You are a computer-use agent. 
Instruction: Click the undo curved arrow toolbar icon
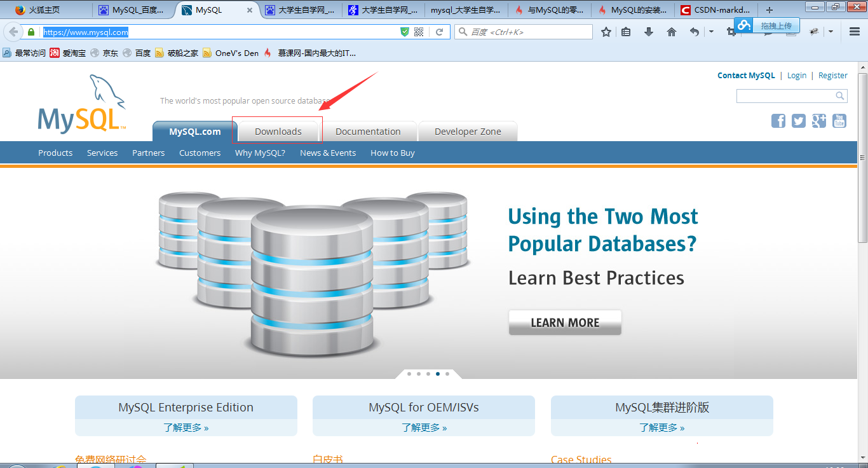(695, 32)
